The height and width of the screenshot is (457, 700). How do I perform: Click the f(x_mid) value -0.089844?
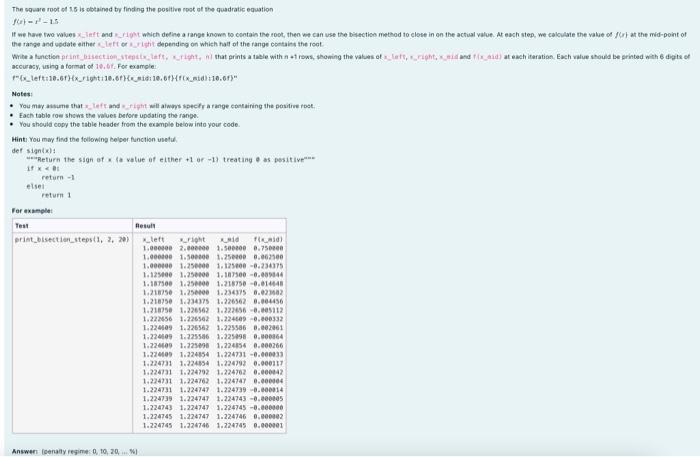[267, 275]
